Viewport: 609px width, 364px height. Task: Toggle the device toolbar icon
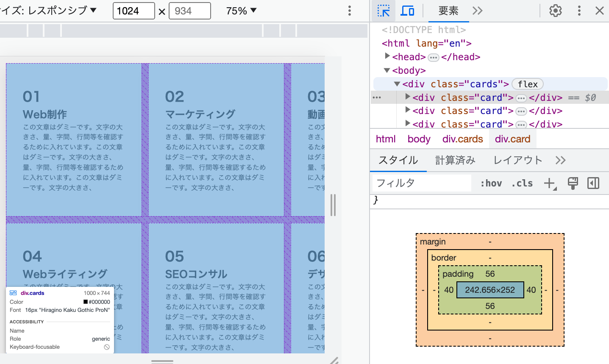coord(407,11)
